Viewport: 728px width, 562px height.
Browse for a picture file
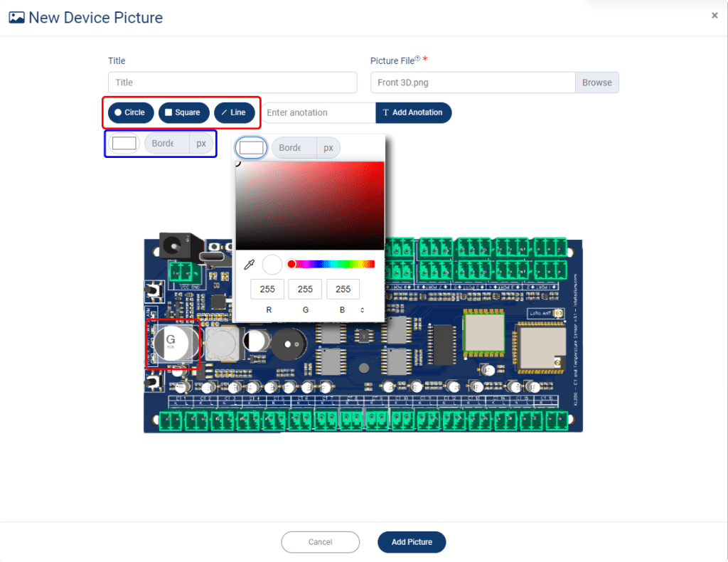click(x=596, y=83)
